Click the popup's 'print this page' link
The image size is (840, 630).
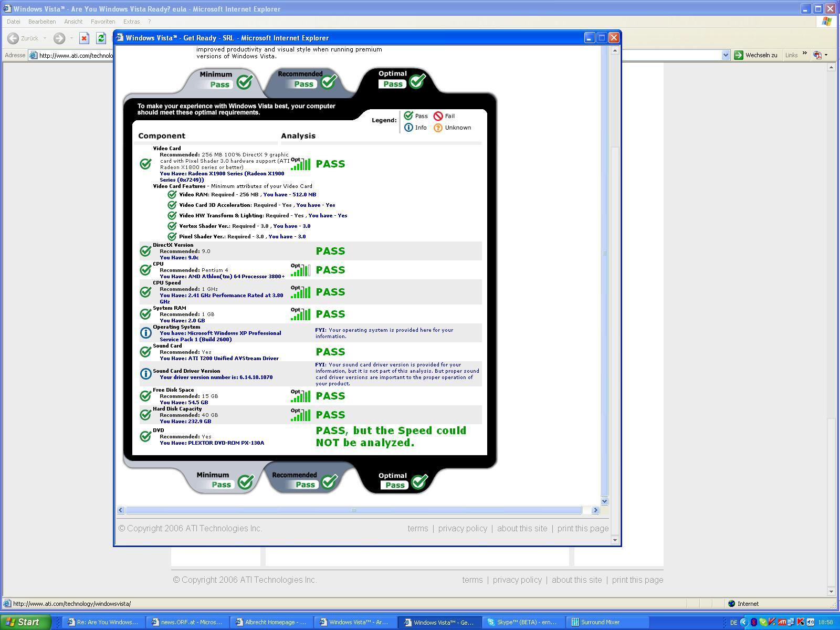583,528
